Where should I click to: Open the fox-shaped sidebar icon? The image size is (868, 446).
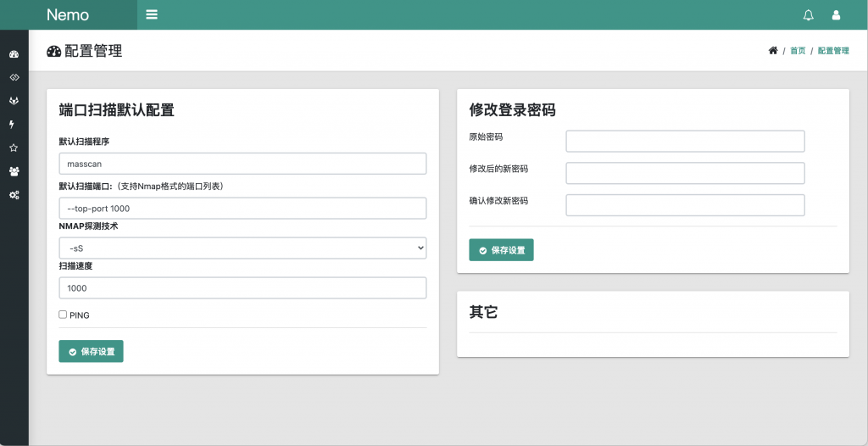(x=14, y=101)
